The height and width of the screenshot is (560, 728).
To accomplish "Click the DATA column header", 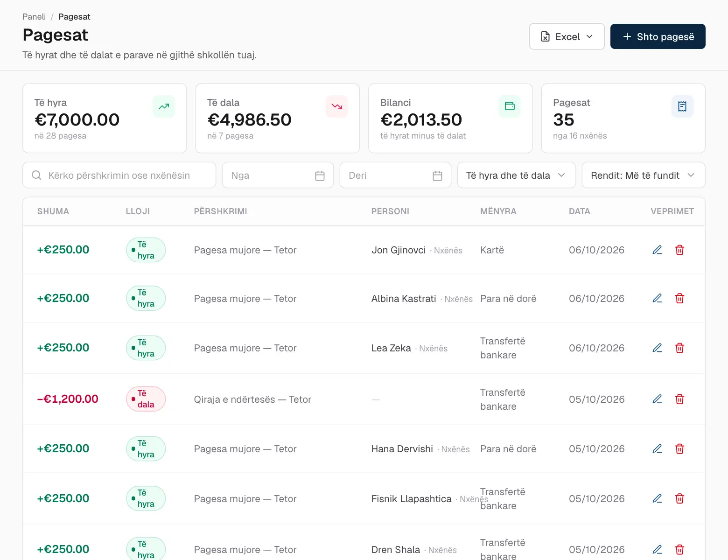I will pyautogui.click(x=580, y=211).
